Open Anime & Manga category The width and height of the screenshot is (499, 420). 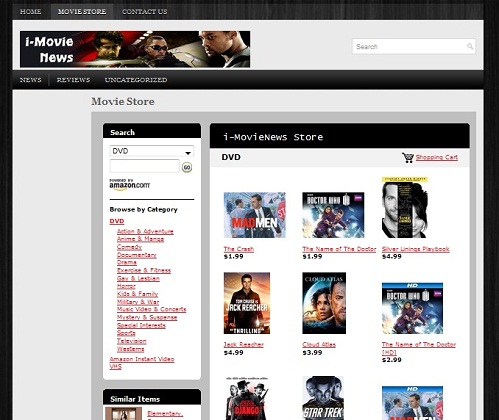pyautogui.click(x=140, y=239)
